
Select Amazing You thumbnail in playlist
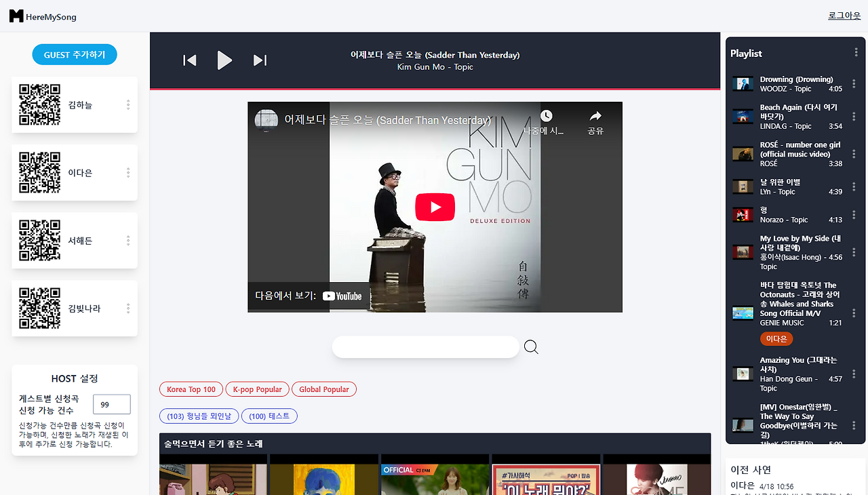(x=743, y=374)
